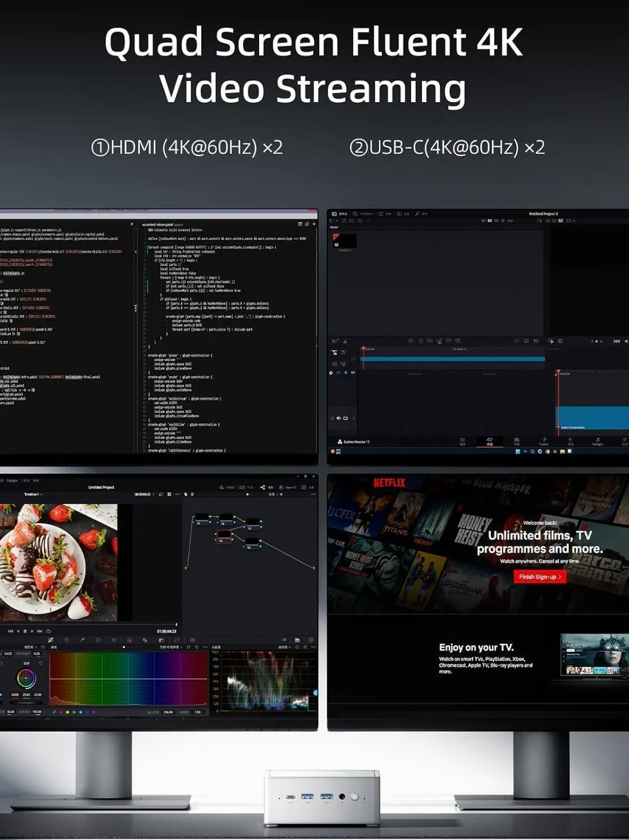Click the 256.00 input hue field
Screen dimensions: 629x840
(168, 712)
